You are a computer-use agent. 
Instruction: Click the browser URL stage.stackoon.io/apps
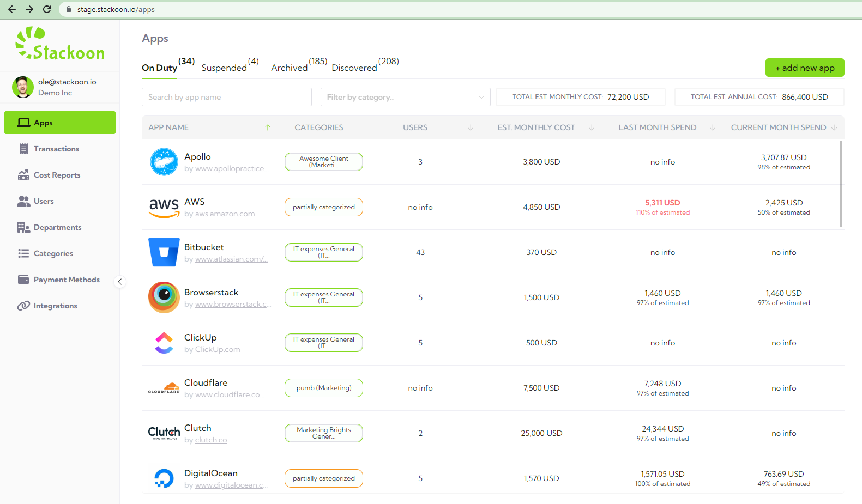click(116, 9)
